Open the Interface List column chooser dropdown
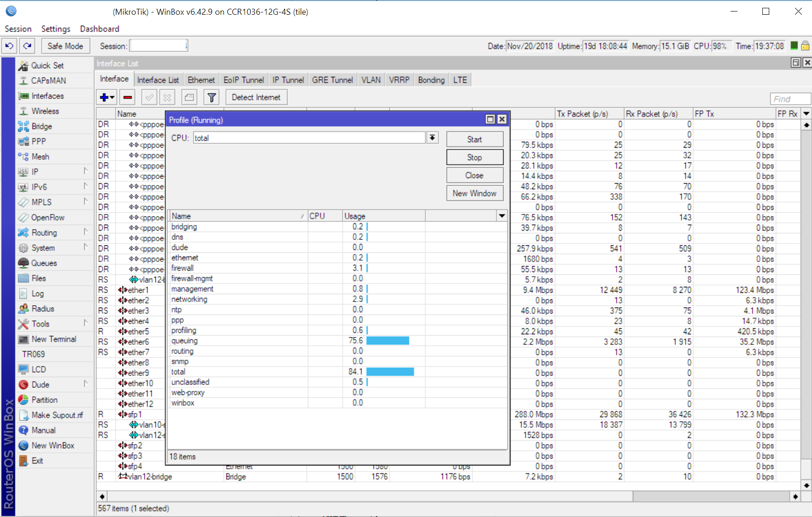 pyautogui.click(x=806, y=113)
